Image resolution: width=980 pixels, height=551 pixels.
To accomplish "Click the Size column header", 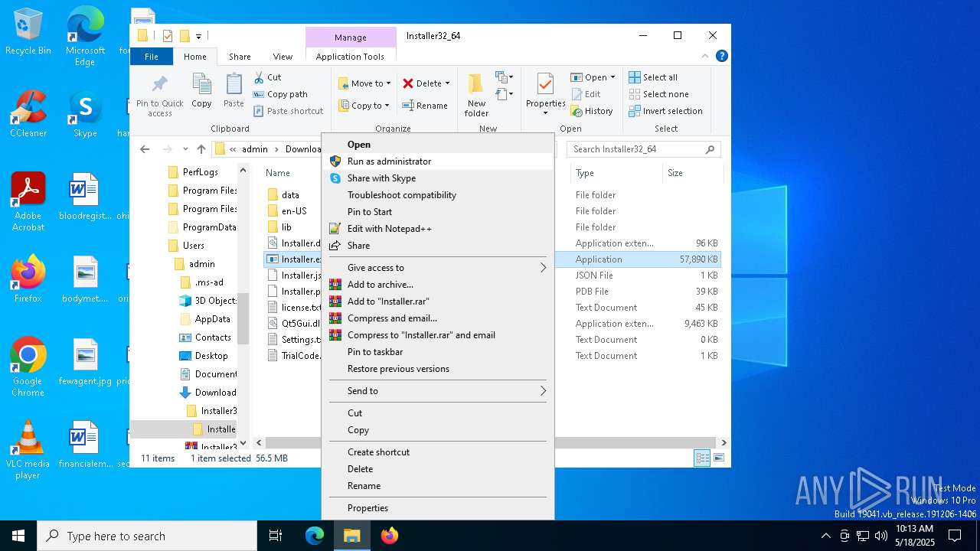I will click(692, 173).
